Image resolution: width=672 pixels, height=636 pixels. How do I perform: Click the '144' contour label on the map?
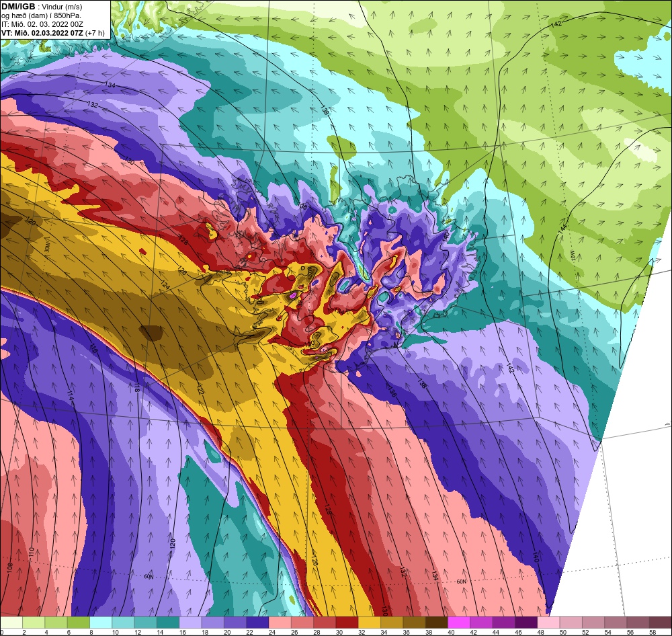tap(562, 229)
